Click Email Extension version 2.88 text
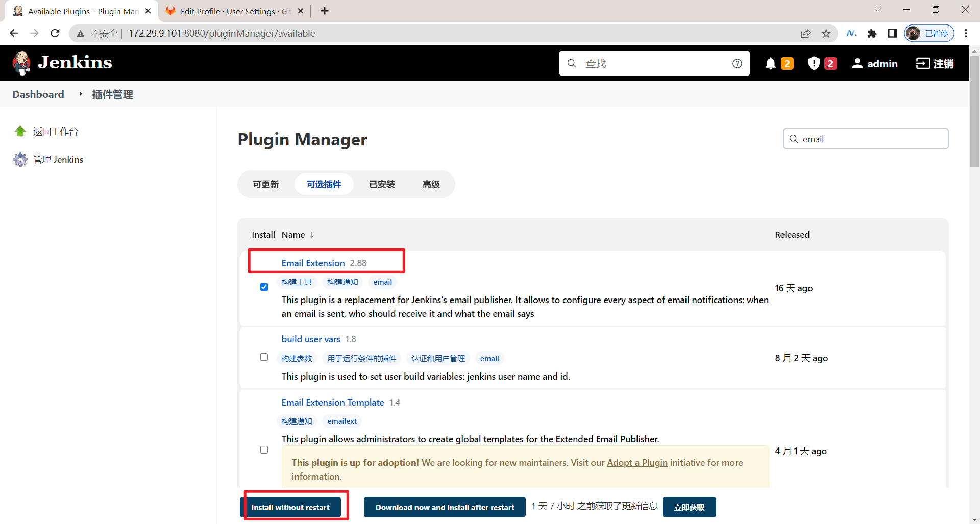Image resolution: width=980 pixels, height=524 pixels. coord(358,263)
